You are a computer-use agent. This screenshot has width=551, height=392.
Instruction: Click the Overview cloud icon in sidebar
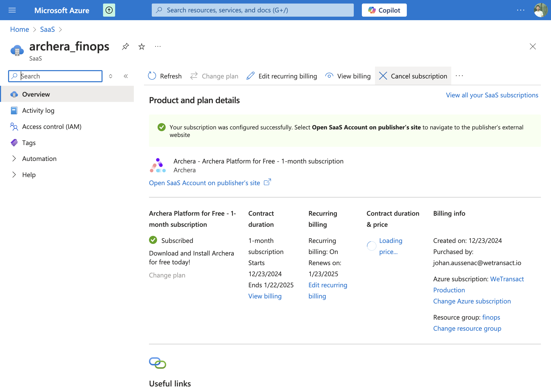[x=14, y=94]
